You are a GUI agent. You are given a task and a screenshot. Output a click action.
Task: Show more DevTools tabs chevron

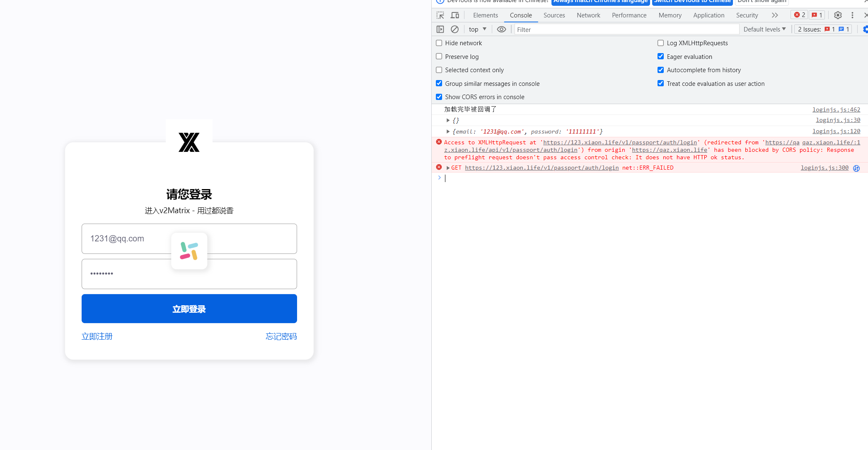pos(775,15)
